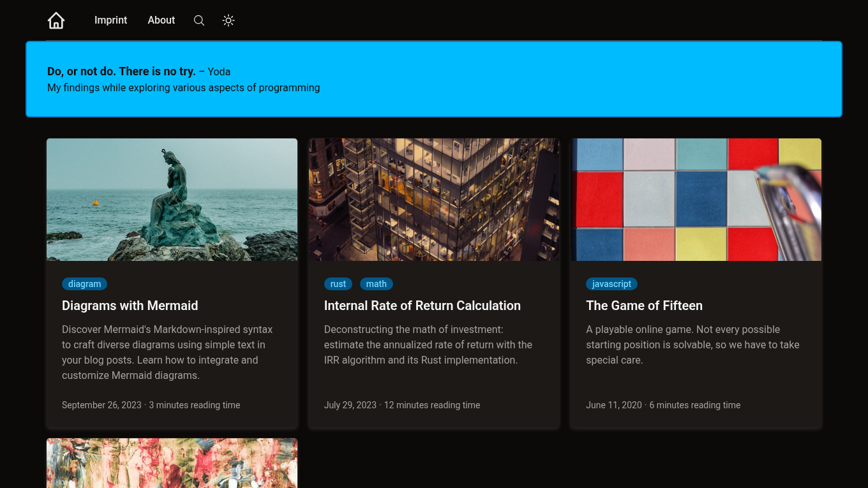Viewport: 868px width, 488px height.
Task: Click the home icon in the navbar
Action: 56,20
